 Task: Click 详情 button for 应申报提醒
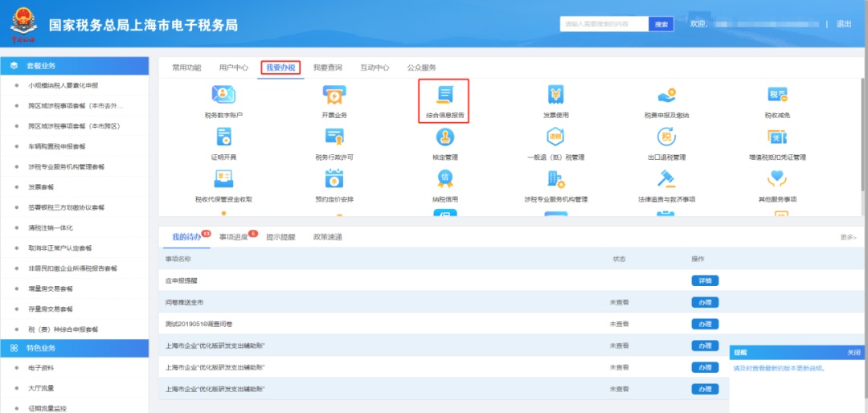point(705,280)
